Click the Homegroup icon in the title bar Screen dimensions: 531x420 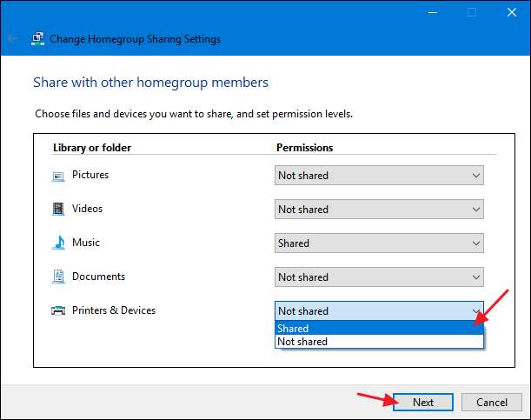pos(38,39)
